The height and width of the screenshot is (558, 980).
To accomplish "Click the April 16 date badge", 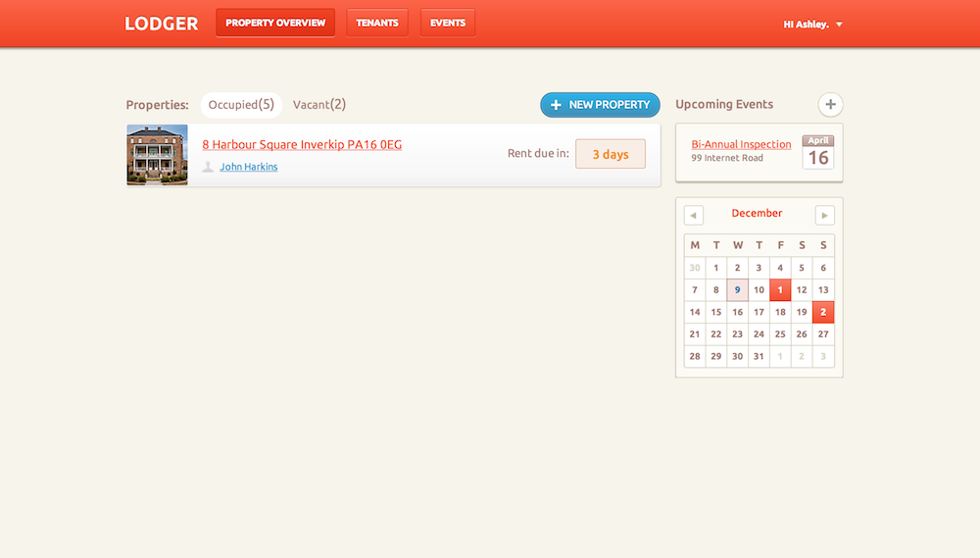I will [818, 153].
